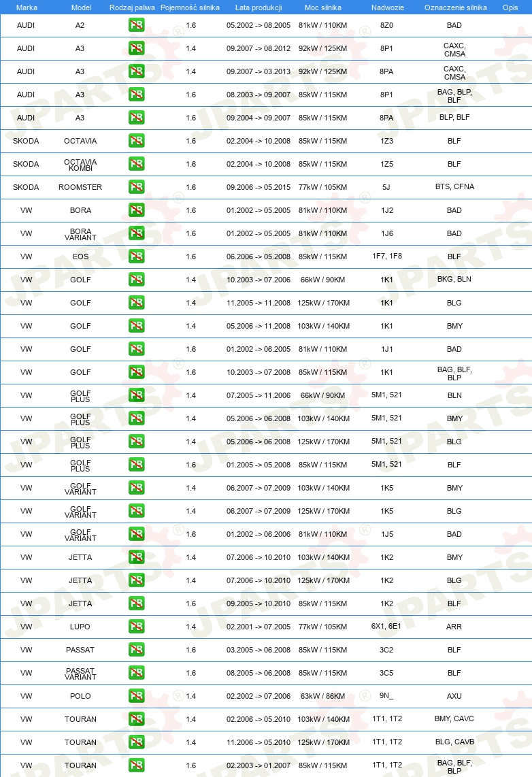The height and width of the screenshot is (777, 532).
Task: Click the body code '3C5'
Action: [386, 672]
